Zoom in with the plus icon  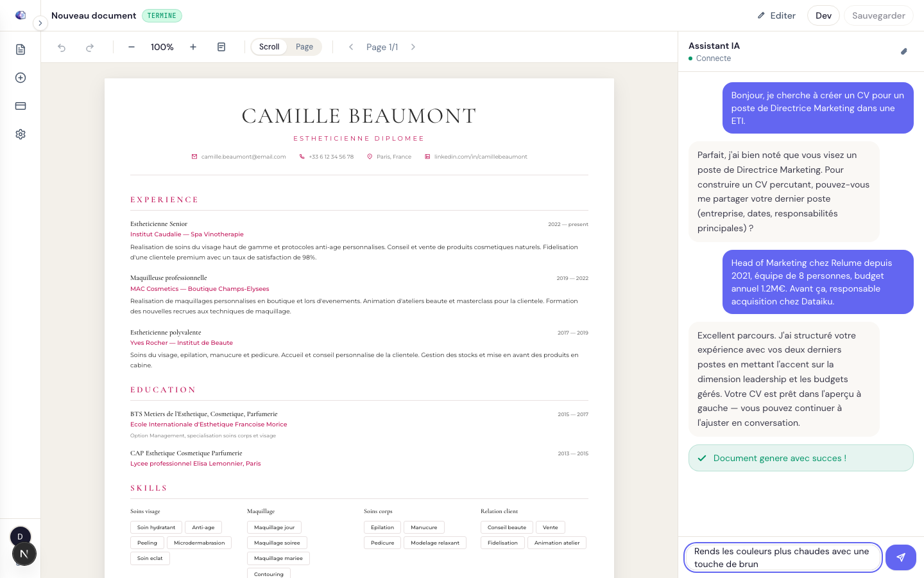click(193, 47)
